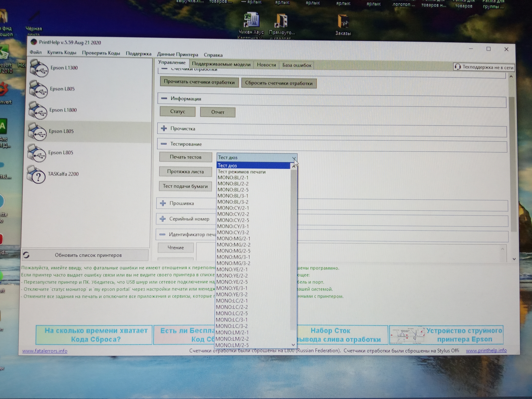Open the Данные Принтера menu
The width and height of the screenshot is (532, 399).
[x=178, y=54]
